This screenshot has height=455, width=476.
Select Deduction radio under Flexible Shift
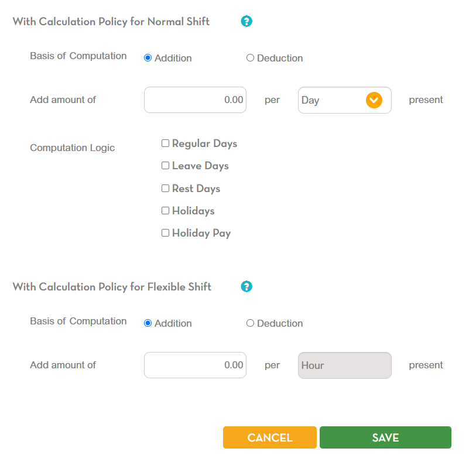pyautogui.click(x=250, y=323)
